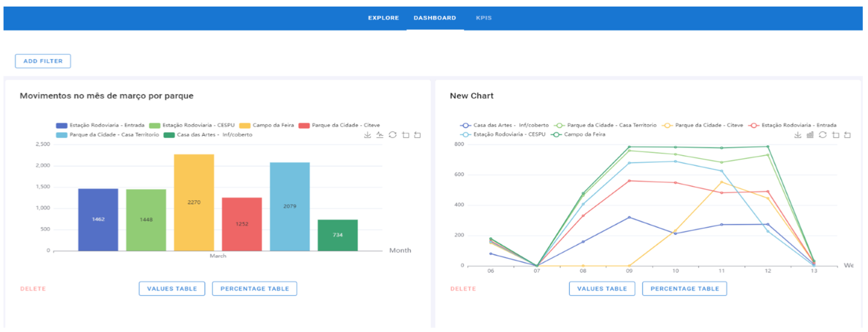The width and height of the screenshot is (868, 332).
Task: Download bar chart as image
Action: click(367, 135)
